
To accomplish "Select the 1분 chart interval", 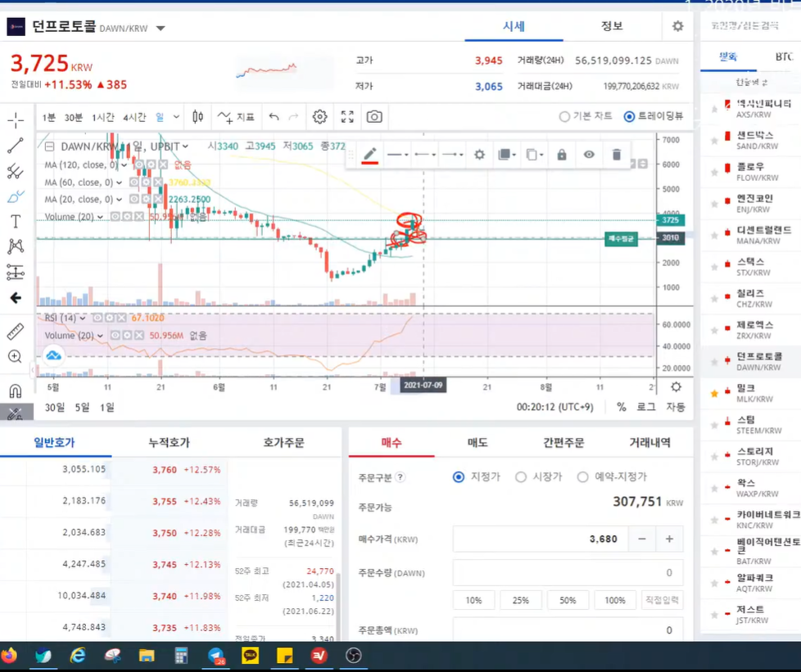I will pyautogui.click(x=49, y=117).
